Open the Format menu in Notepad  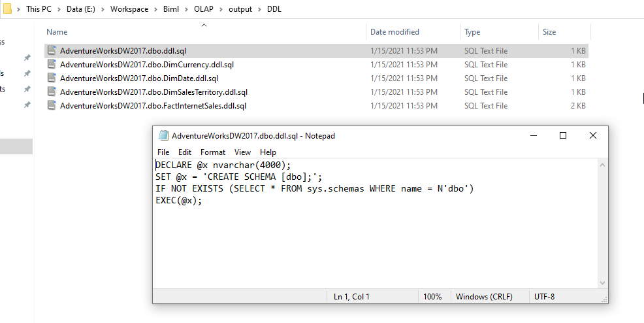213,152
